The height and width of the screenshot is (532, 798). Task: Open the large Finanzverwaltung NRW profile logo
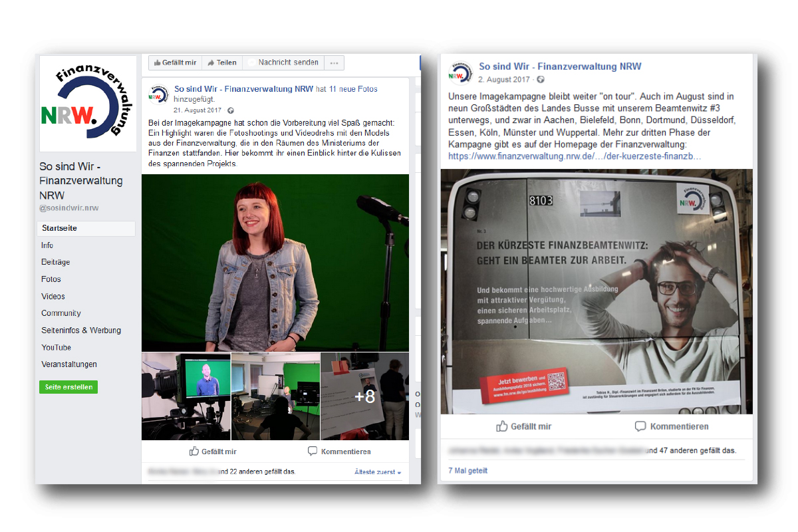click(x=88, y=104)
